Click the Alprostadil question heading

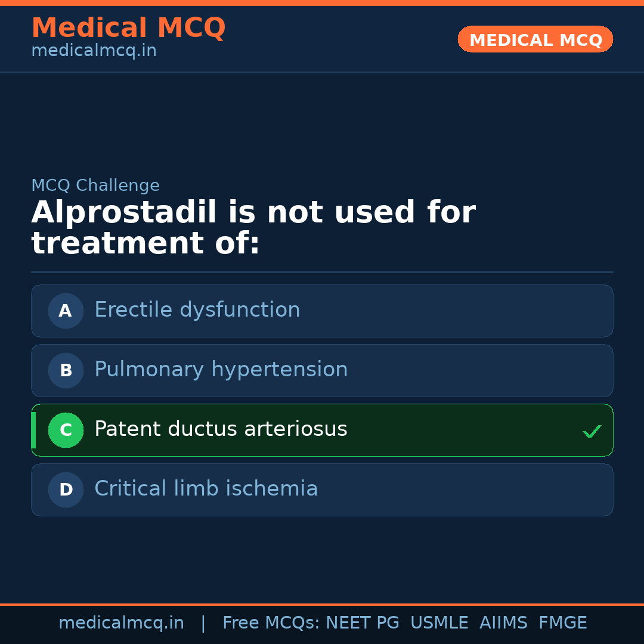tap(253, 228)
